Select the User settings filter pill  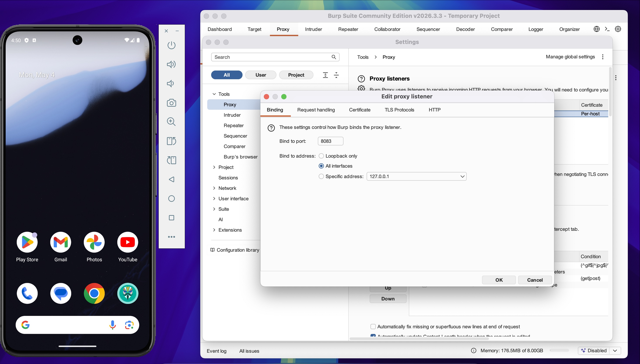pyautogui.click(x=261, y=75)
